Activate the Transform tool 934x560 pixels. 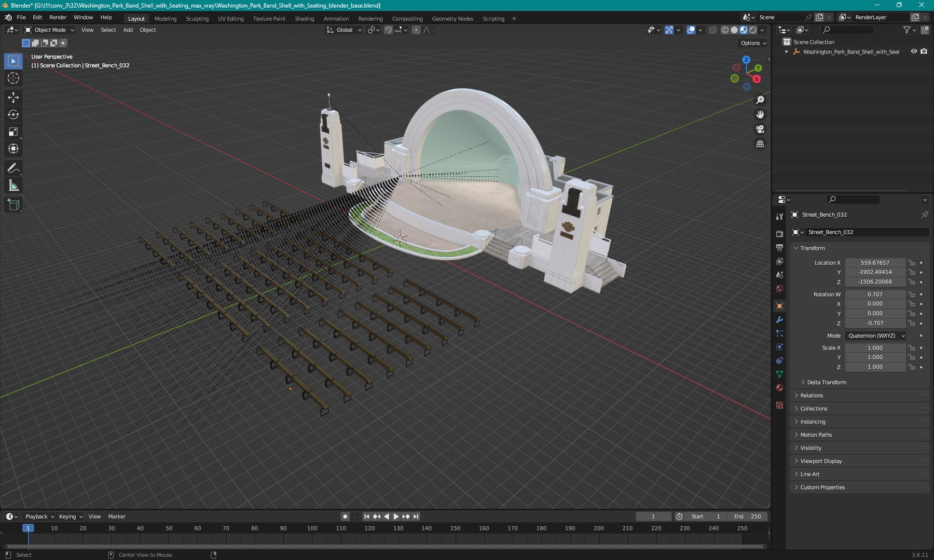[13, 149]
